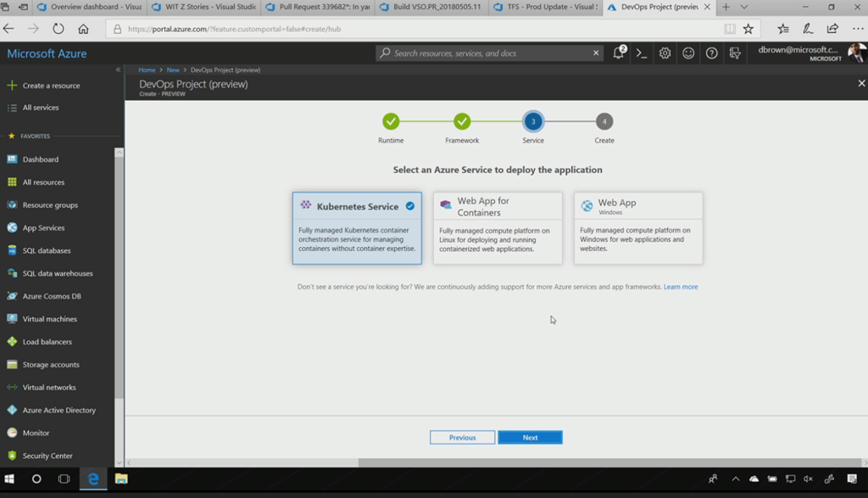Clear the search box with X

(596, 53)
